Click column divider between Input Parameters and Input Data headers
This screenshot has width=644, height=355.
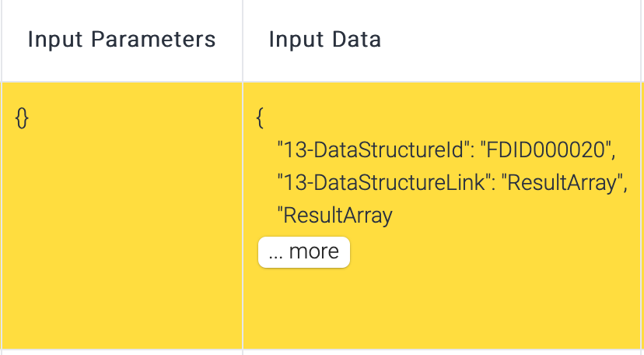pos(243,39)
